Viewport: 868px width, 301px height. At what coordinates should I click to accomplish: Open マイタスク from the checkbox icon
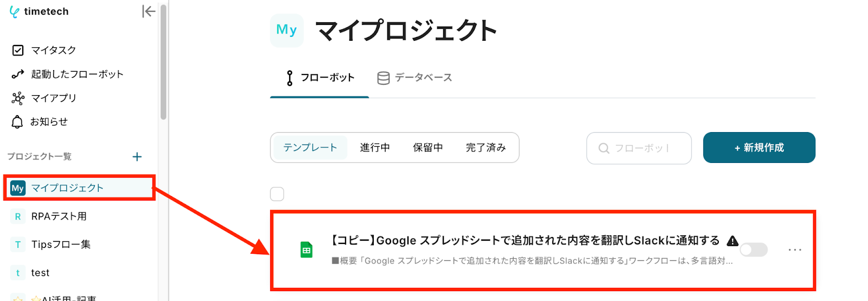(x=18, y=51)
